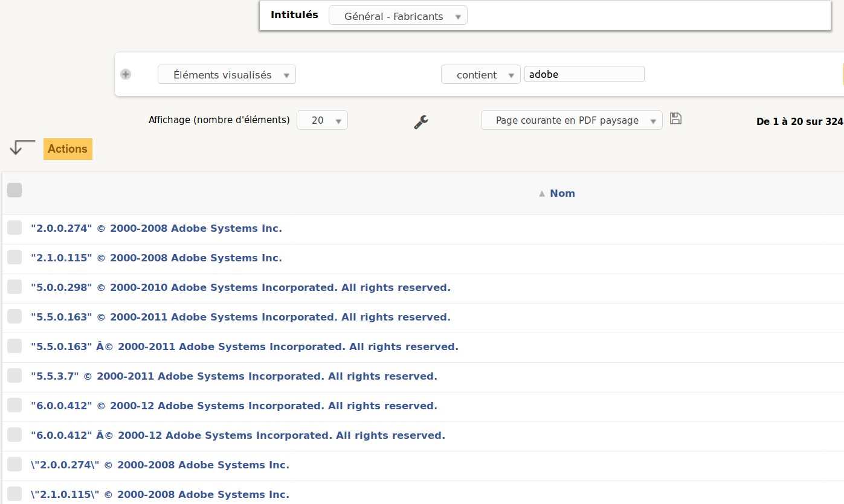Image resolution: width=844 pixels, height=504 pixels.
Task: Save export with floppy disk icon
Action: coord(676,119)
